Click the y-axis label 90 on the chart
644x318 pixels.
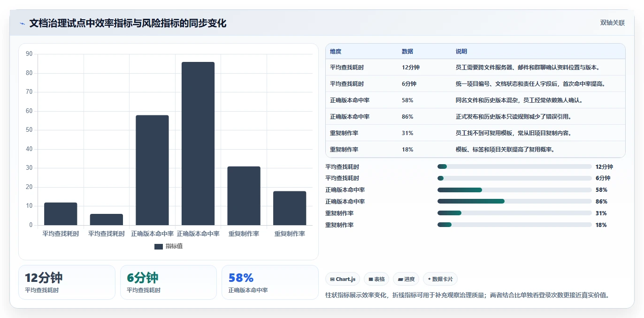[29, 54]
